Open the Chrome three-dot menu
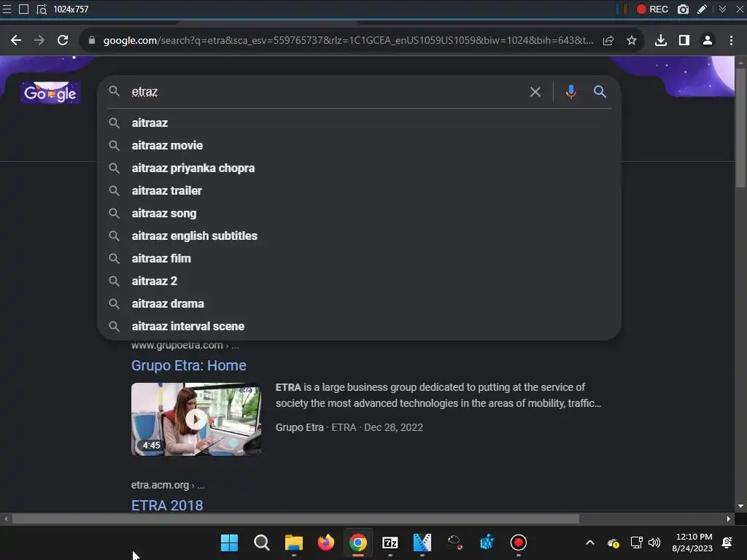This screenshot has height=560, width=747. click(x=731, y=41)
